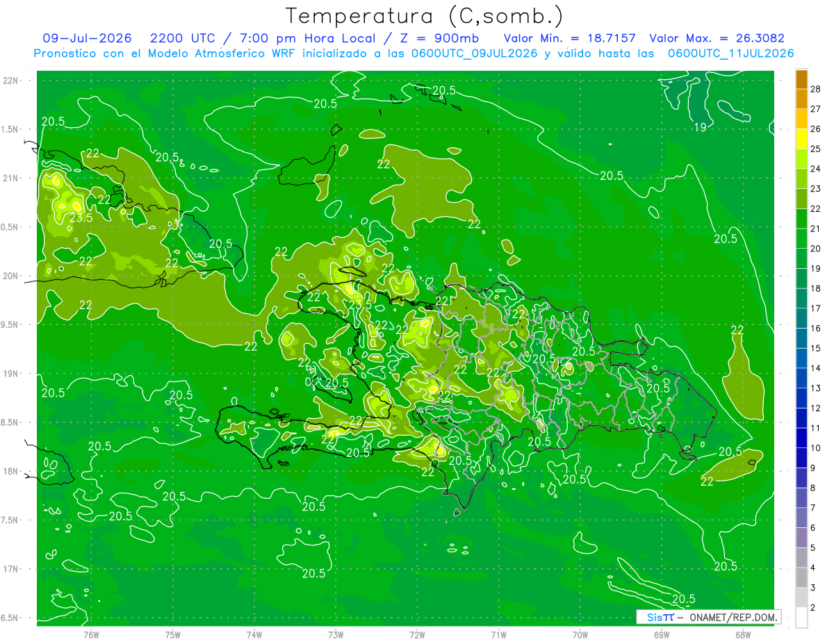Click the orange legend swatch between 27 and 28
The height and width of the screenshot is (644, 834).
pos(801,99)
